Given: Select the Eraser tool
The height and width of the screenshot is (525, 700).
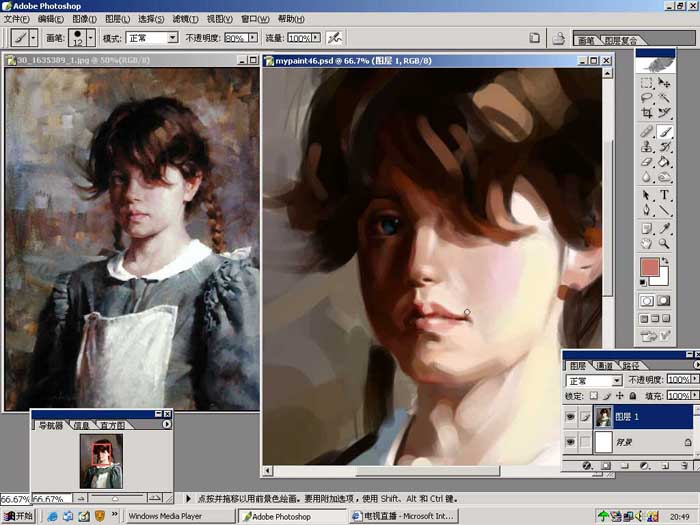Looking at the screenshot, I should pyautogui.click(x=646, y=162).
